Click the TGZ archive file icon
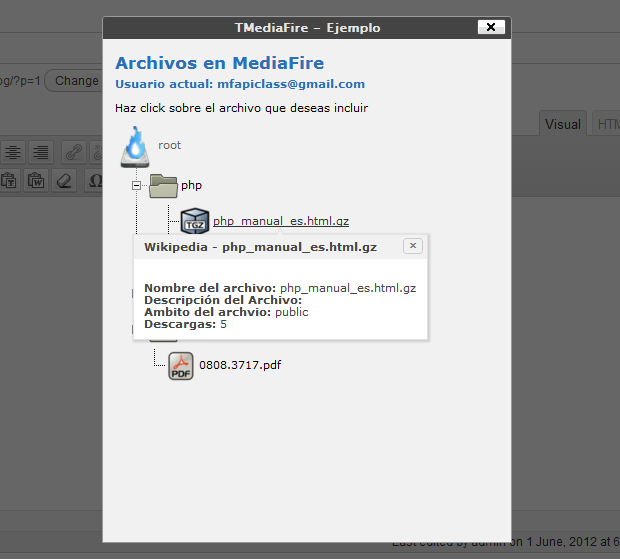The width and height of the screenshot is (620, 559). point(195,221)
